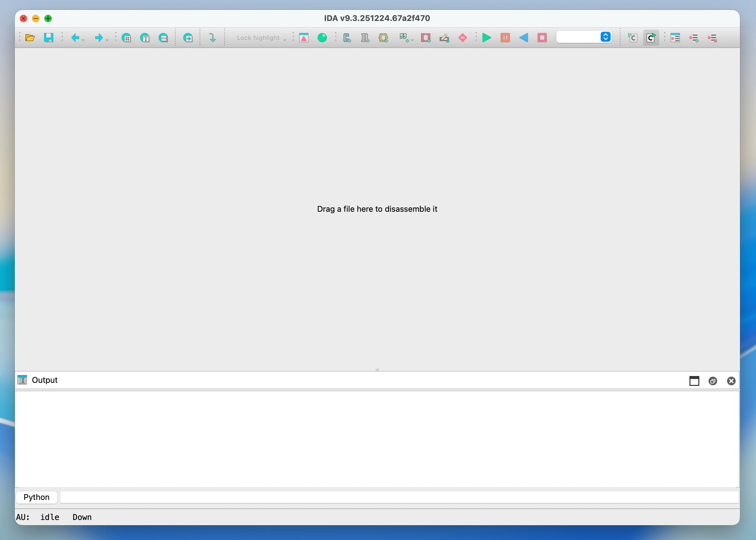The width and height of the screenshot is (756, 540).
Task: Click the save database floppy icon
Action: (x=48, y=38)
